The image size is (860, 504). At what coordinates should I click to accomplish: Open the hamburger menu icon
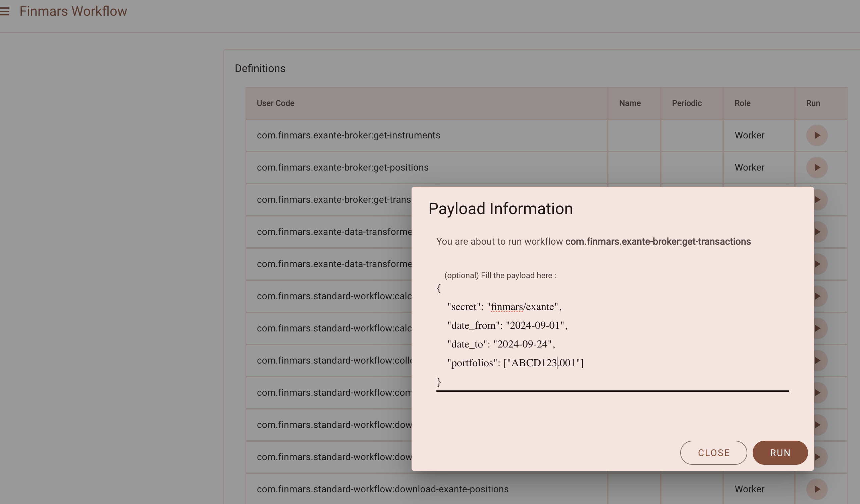pos(4,11)
